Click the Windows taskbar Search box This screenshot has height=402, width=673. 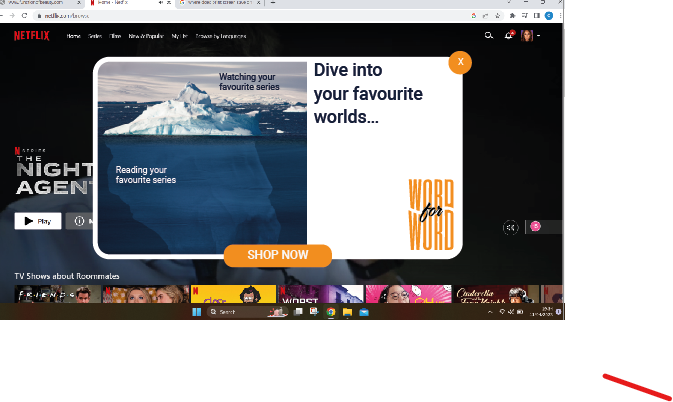point(247,312)
